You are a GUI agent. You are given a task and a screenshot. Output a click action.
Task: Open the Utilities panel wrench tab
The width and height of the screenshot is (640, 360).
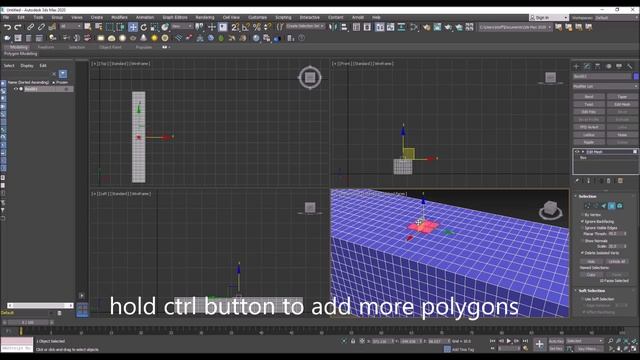pyautogui.click(x=630, y=66)
